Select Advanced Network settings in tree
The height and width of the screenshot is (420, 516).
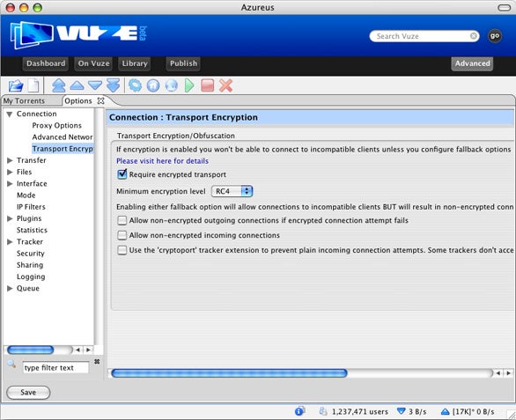coord(63,137)
